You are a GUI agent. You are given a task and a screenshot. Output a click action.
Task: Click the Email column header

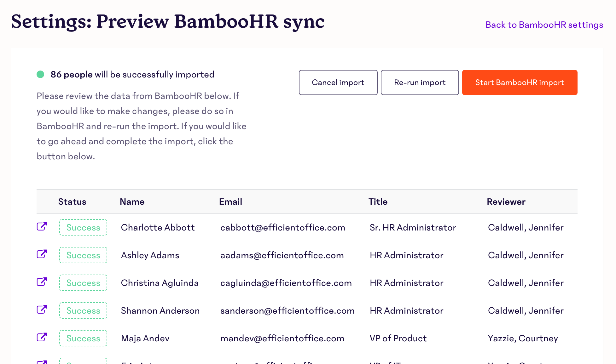click(x=230, y=202)
